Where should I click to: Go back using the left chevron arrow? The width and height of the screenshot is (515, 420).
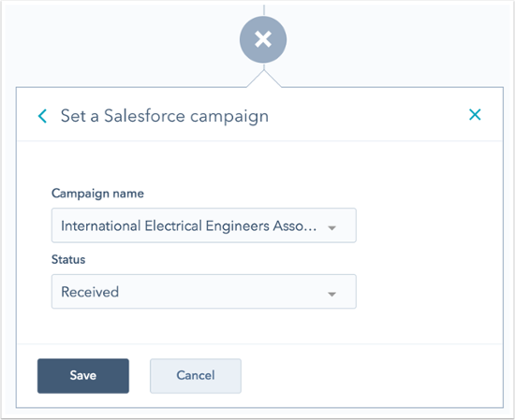tap(42, 116)
